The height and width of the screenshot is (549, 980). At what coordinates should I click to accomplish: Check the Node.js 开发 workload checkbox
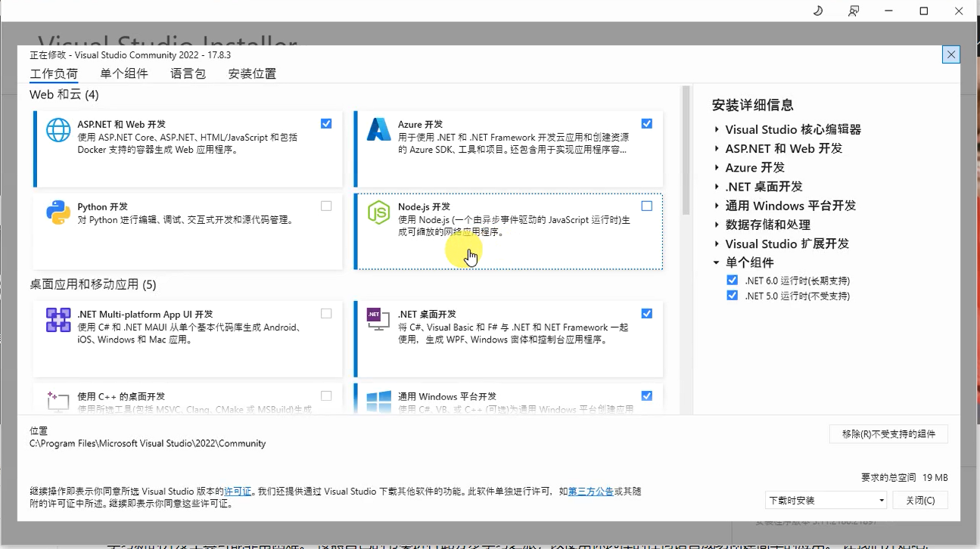[x=647, y=206]
